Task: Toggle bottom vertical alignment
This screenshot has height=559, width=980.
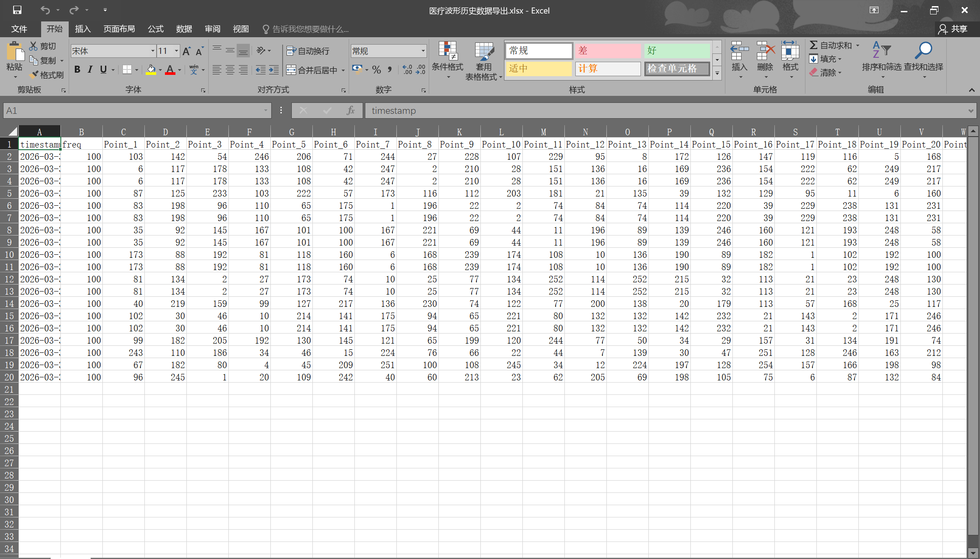Action: point(243,51)
